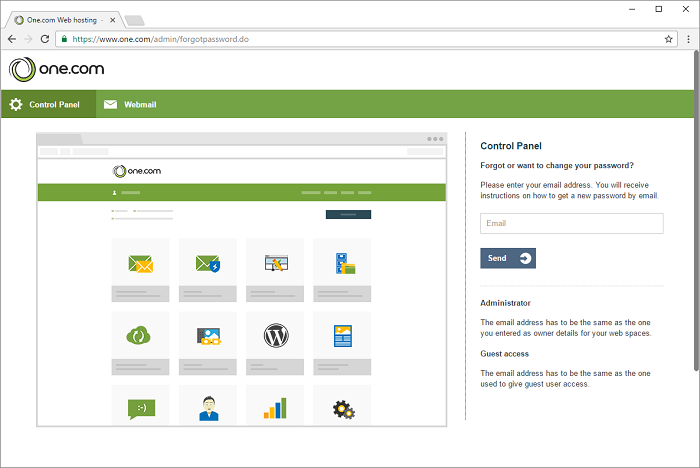700x468 pixels.
Task: Click the website builder pencil icon
Action: coord(276,263)
